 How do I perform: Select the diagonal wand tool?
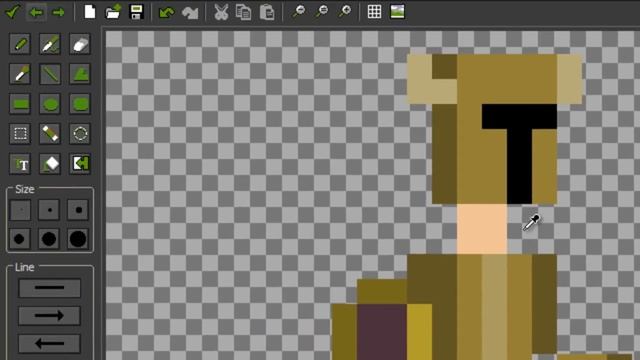[50, 133]
